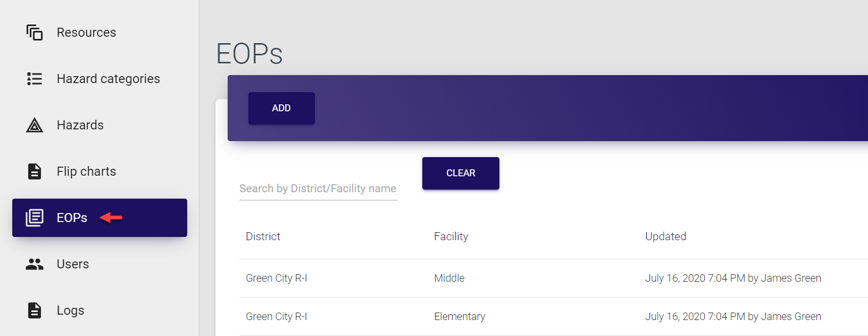Select the Users sidebar entry
The height and width of the screenshot is (336, 868).
pos(73,264)
